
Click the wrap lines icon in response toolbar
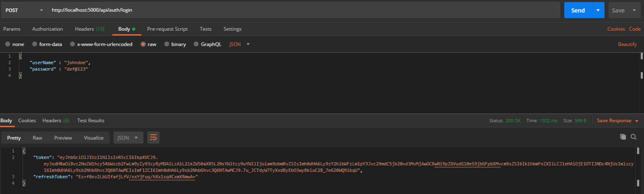(153, 137)
